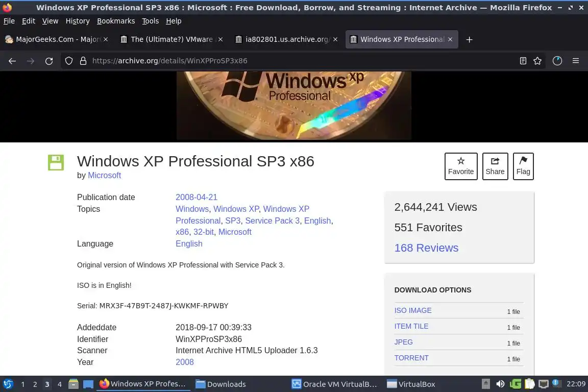This screenshot has width=588, height=392.
Task: Click the 32-bit topic link
Action: tap(204, 232)
